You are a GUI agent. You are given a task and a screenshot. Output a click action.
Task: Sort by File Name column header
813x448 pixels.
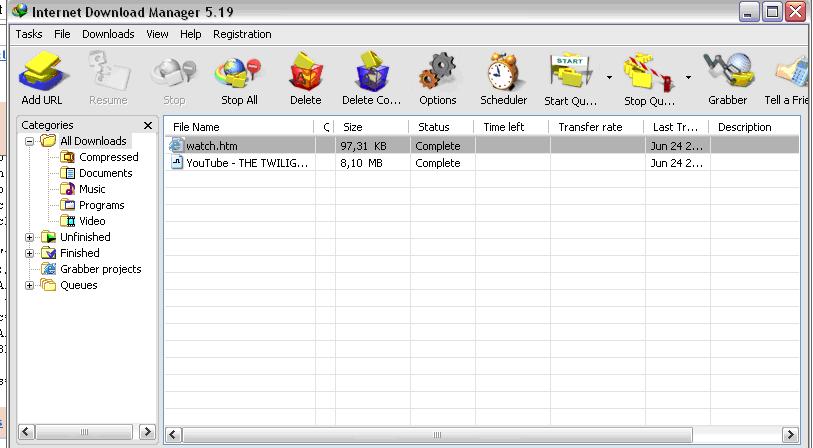[x=240, y=127]
